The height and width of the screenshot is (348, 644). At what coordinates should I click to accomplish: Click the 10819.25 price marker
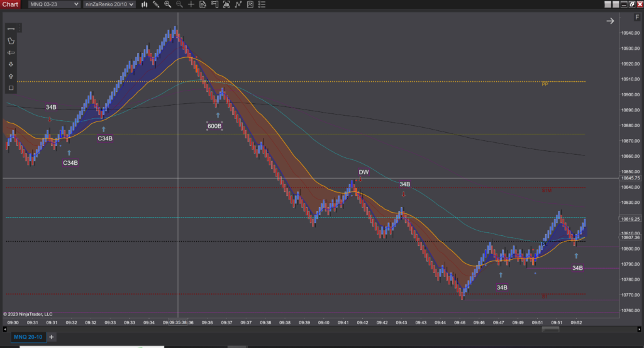point(630,219)
